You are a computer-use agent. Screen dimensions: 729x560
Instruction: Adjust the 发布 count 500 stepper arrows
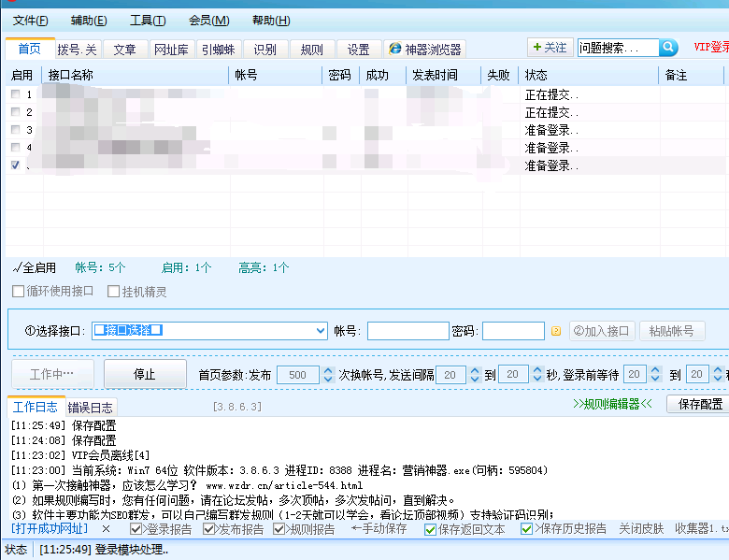pos(328,374)
